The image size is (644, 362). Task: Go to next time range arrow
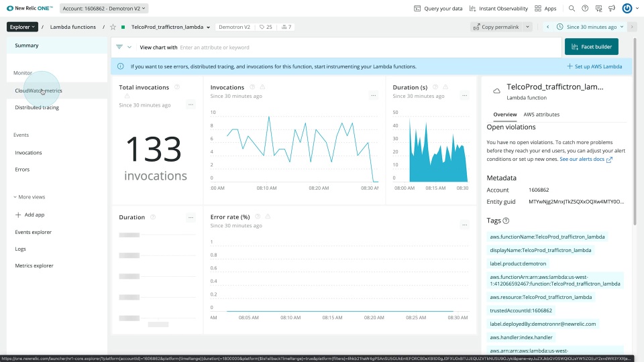point(632,27)
